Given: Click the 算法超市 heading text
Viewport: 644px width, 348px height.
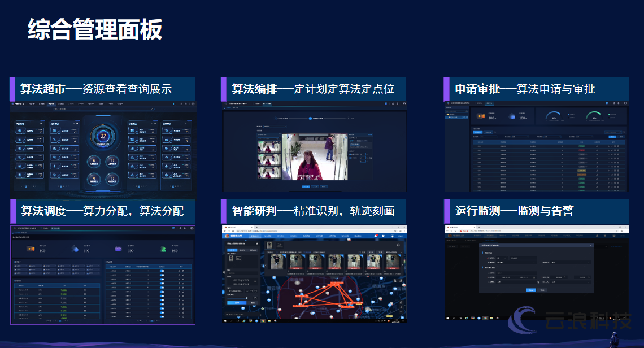Looking at the screenshot, I should tap(43, 89).
